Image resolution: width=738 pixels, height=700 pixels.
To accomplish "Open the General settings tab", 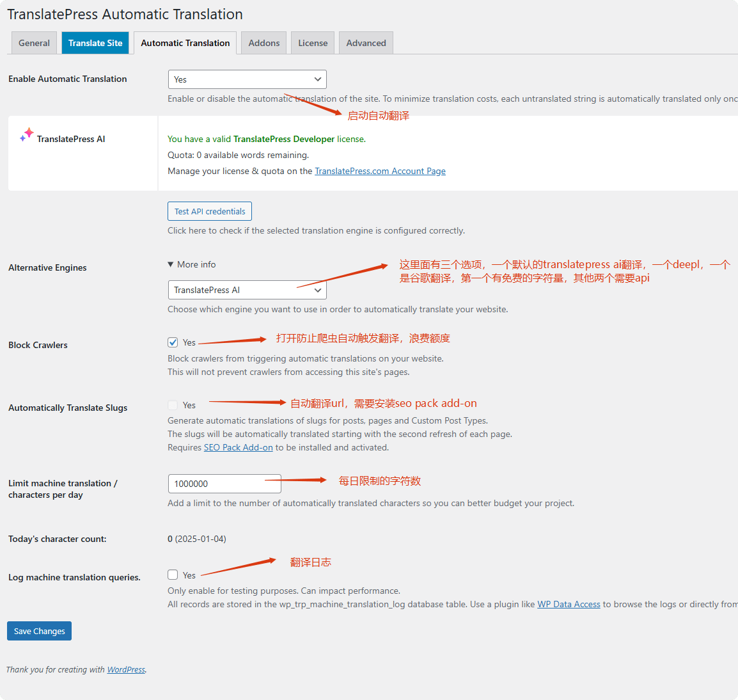I will [x=34, y=43].
